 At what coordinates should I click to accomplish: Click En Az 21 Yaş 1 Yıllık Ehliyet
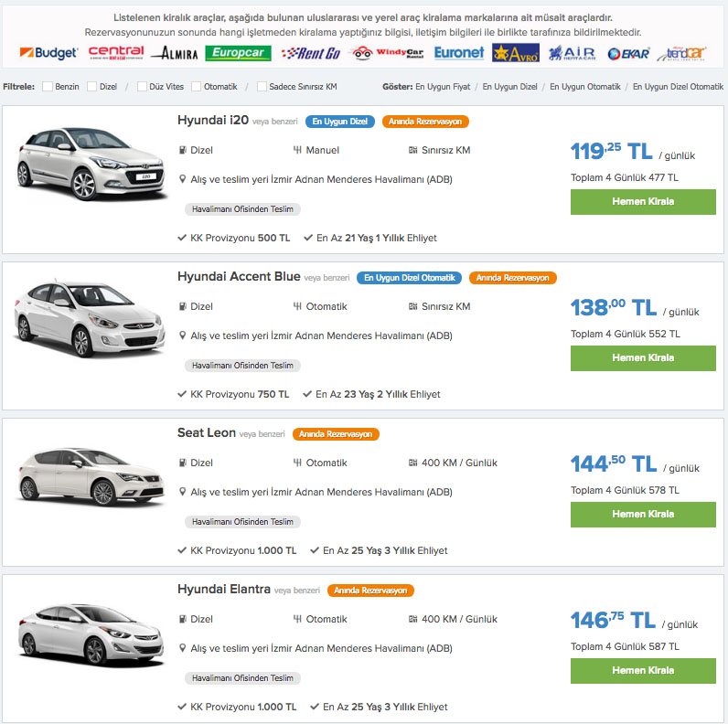coord(377,238)
